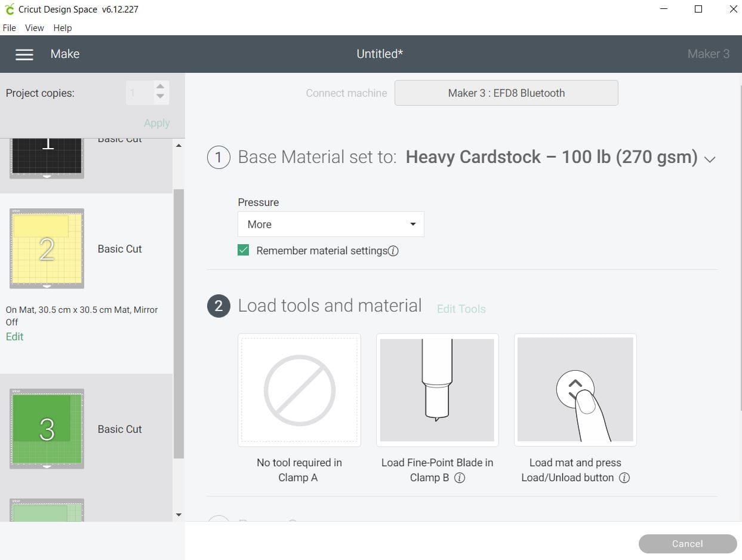Click the step 1 circle number
Image resolution: width=742 pixels, height=560 pixels.
click(x=218, y=157)
